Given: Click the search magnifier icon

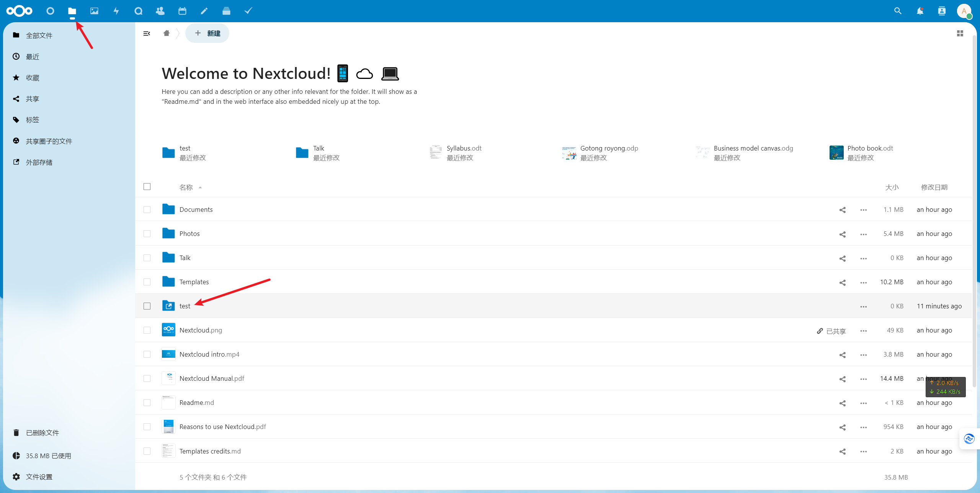Looking at the screenshot, I should 898,11.
